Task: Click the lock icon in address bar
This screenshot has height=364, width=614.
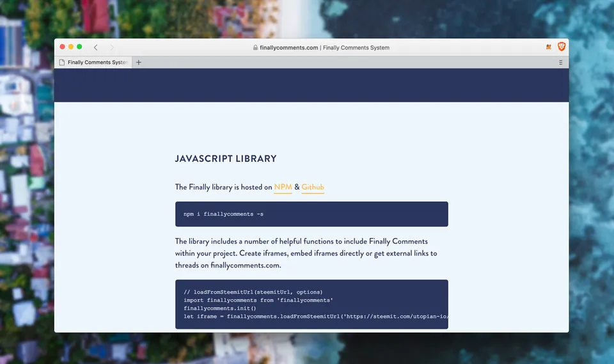Action: tap(255, 47)
